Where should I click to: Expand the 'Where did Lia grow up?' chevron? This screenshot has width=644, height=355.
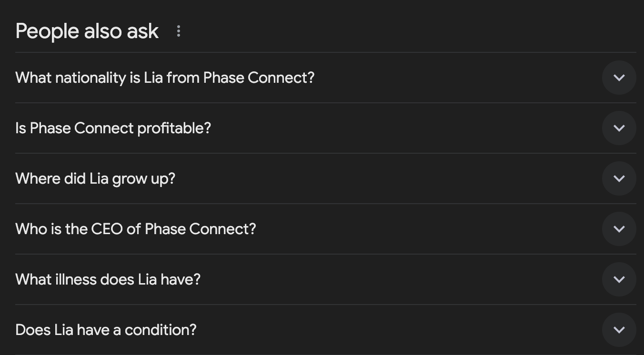click(619, 178)
